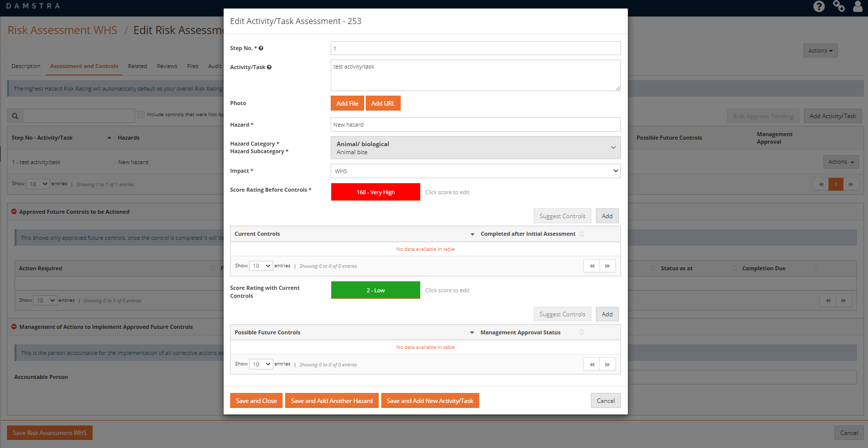Go to previous page in activity list behind dialog
The image size is (868, 448).
(821, 185)
